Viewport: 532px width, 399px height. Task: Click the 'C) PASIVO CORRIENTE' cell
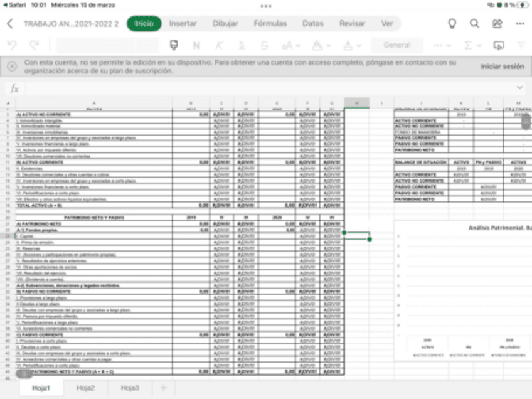[x=94, y=334]
